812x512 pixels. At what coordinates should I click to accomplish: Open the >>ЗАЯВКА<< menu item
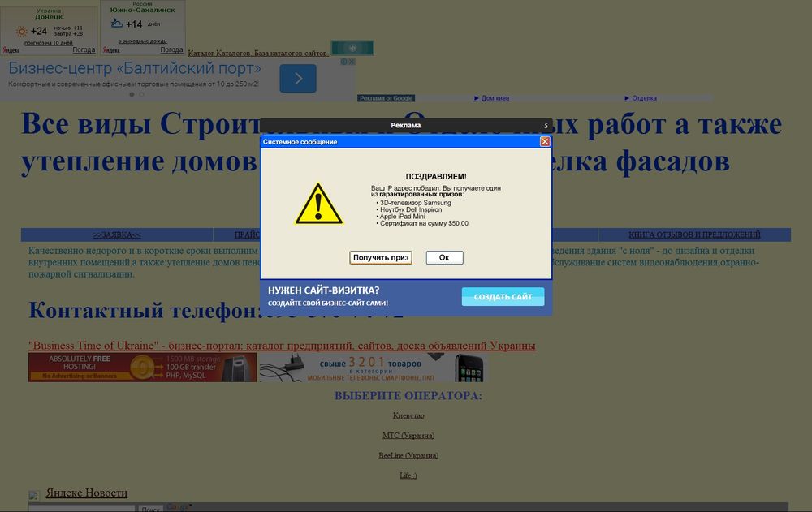pyautogui.click(x=117, y=235)
